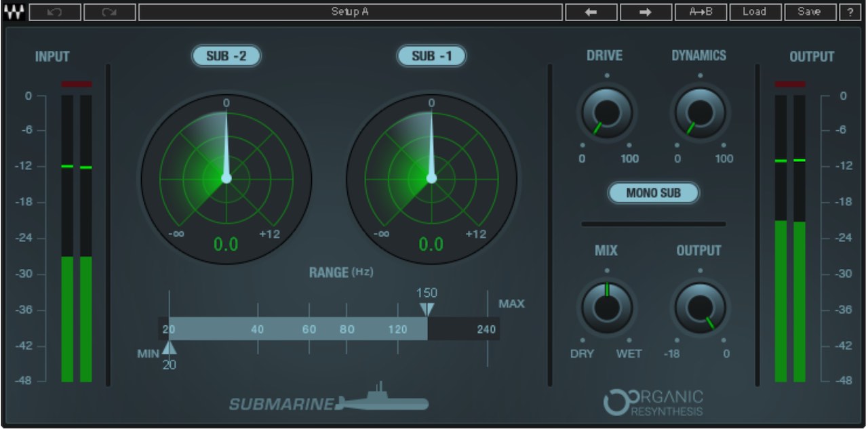
Task: Redo the last undone change
Action: pyautogui.click(x=110, y=12)
